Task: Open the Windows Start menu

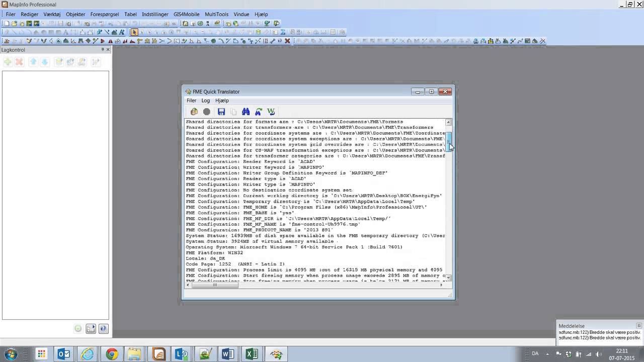Action: tap(11, 354)
